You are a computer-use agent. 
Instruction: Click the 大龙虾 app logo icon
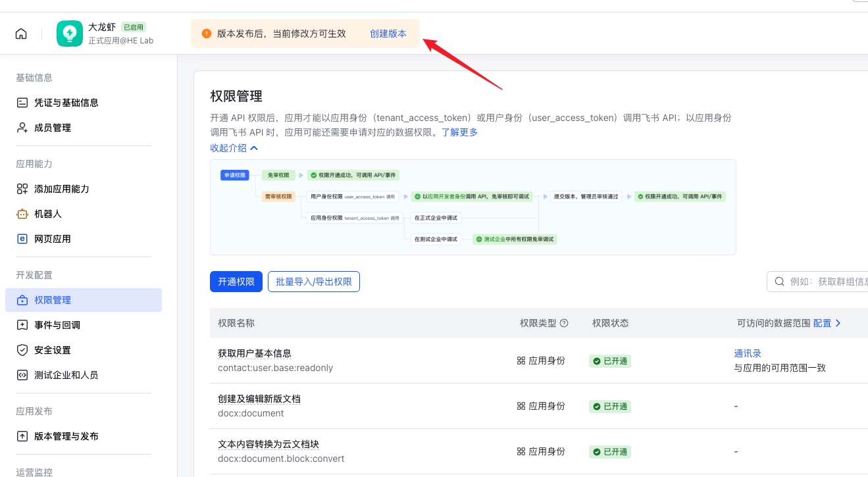click(x=70, y=34)
